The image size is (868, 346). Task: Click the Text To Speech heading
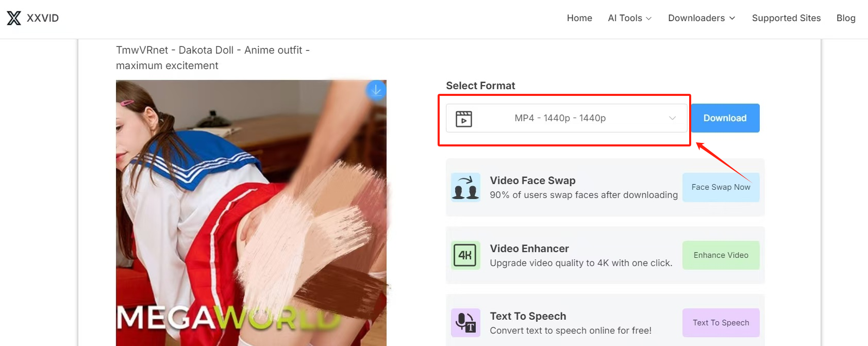528,316
